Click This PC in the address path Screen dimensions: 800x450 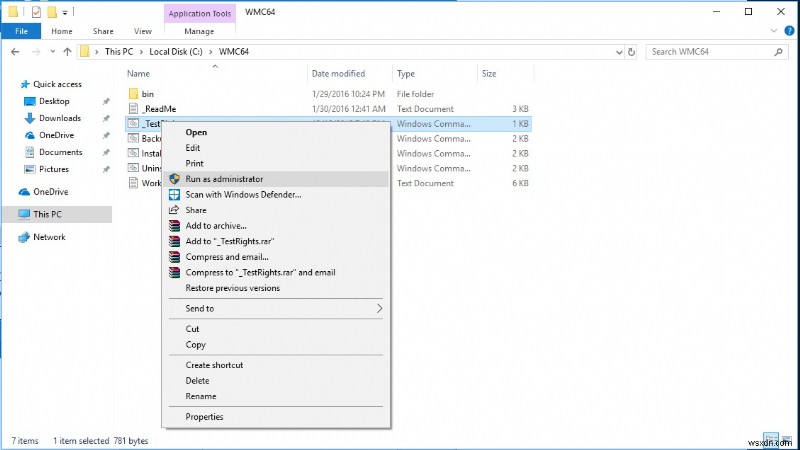(119, 52)
